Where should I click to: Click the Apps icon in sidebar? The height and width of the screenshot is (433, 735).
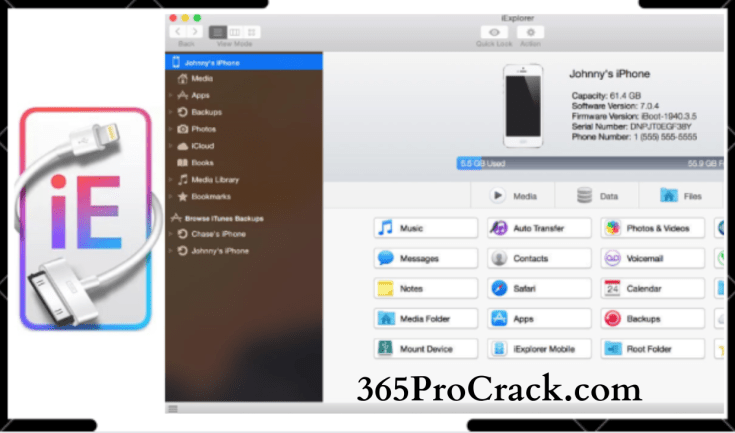pyautogui.click(x=182, y=95)
